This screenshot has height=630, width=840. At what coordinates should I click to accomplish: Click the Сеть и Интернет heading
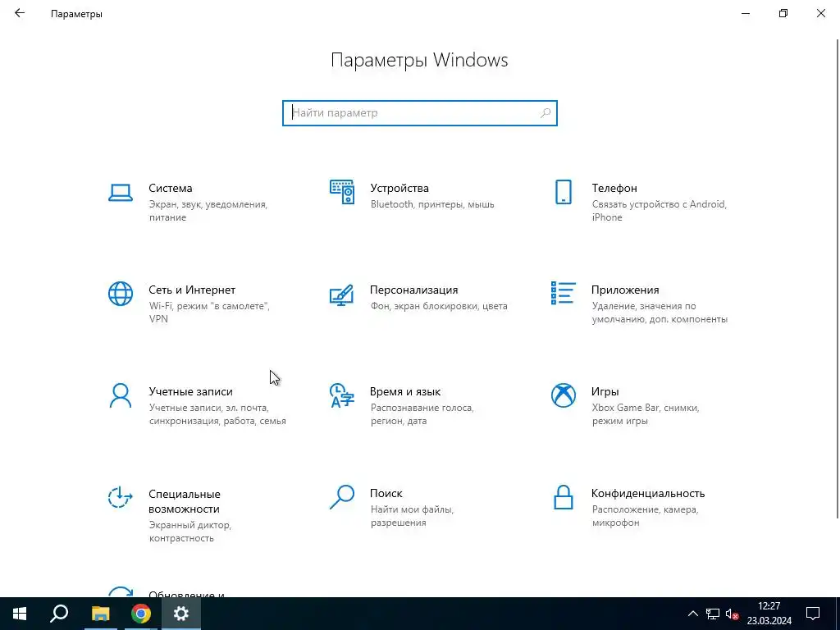[x=192, y=290]
